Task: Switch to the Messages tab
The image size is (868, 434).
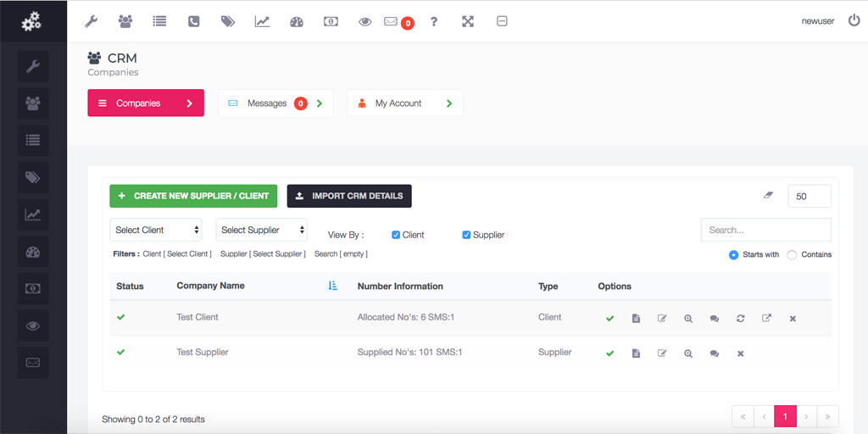Action: pos(275,103)
